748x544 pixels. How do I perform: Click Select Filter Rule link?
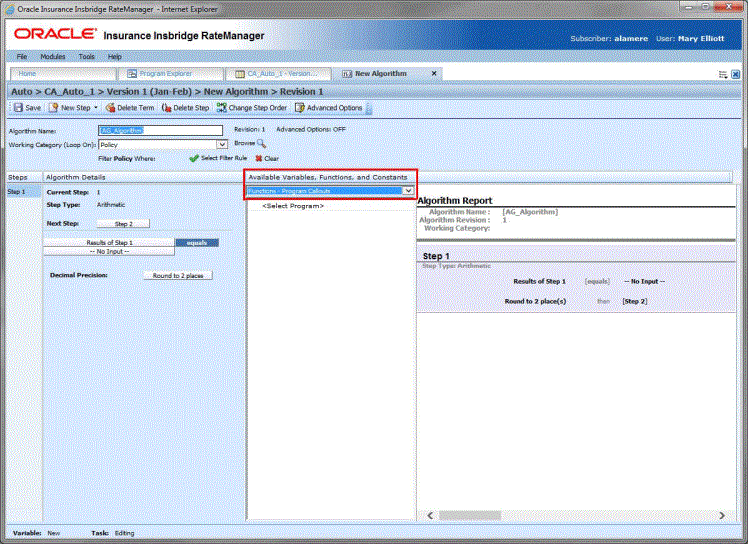coord(224,158)
